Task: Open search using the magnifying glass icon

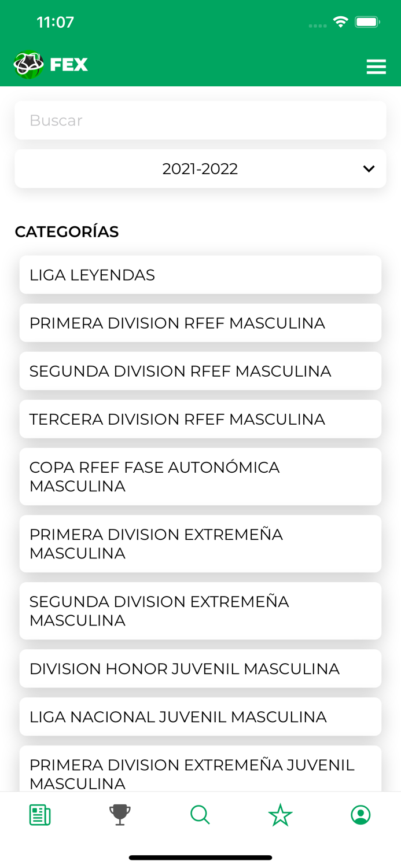Action: pyautogui.click(x=200, y=814)
